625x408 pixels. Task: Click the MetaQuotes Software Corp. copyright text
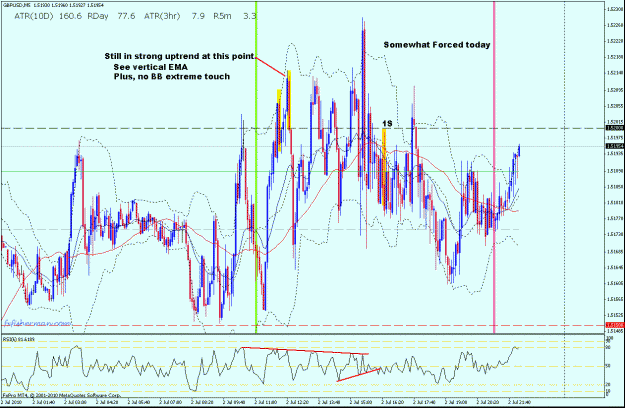tap(61, 395)
